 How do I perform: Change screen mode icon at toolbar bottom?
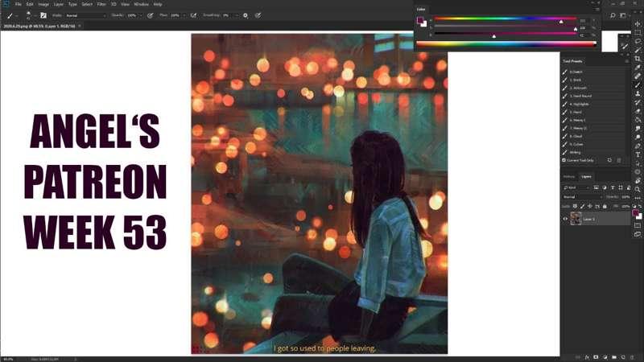pyautogui.click(x=638, y=234)
